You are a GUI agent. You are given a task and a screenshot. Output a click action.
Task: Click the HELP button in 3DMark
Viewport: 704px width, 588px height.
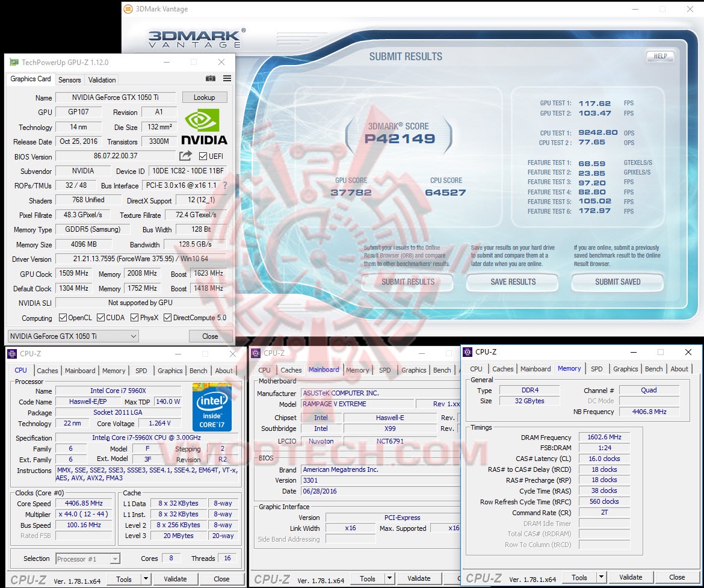[660, 56]
